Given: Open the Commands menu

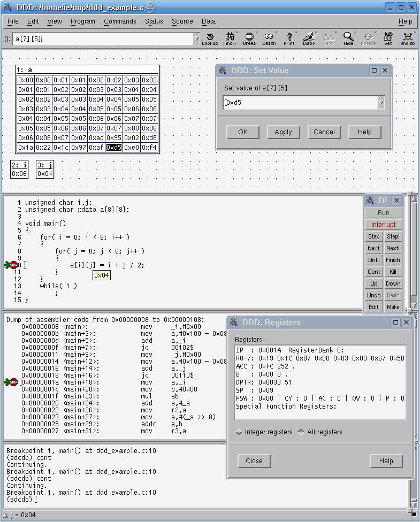Looking at the screenshot, I should coord(120,21).
